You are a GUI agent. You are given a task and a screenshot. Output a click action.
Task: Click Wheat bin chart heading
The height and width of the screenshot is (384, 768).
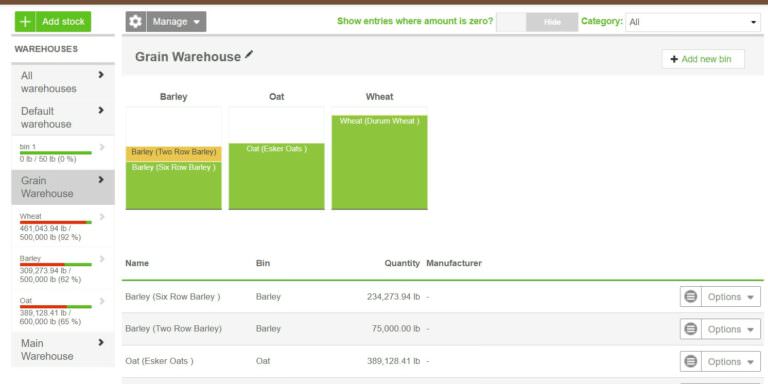(380, 97)
